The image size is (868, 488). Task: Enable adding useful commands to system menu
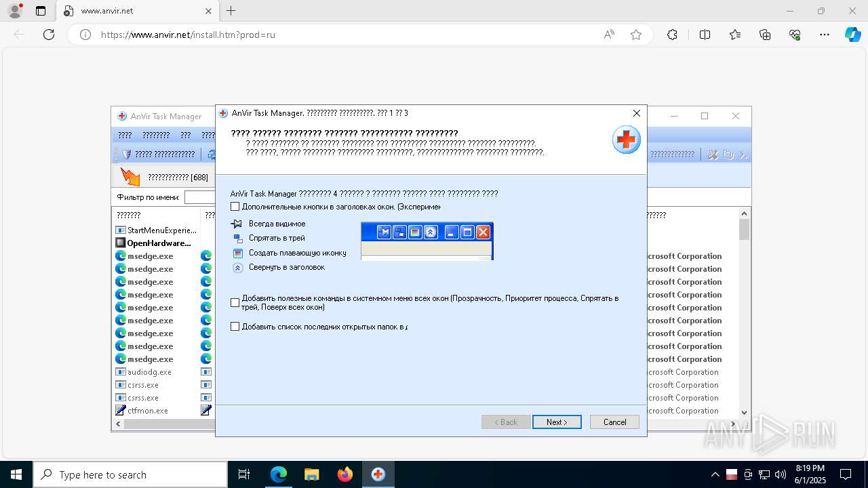(235, 302)
